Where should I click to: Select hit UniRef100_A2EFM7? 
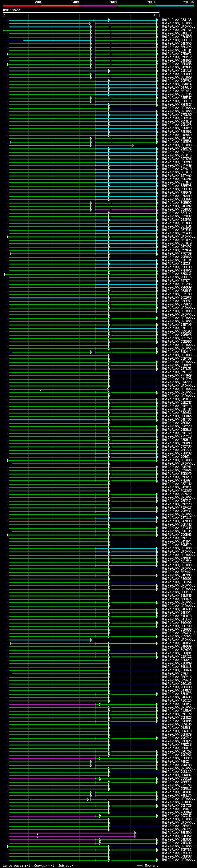pos(177,97)
